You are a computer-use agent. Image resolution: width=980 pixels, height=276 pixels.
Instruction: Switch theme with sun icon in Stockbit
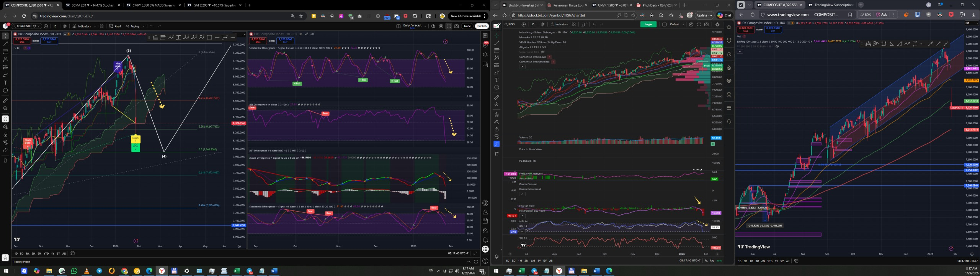coord(717,24)
